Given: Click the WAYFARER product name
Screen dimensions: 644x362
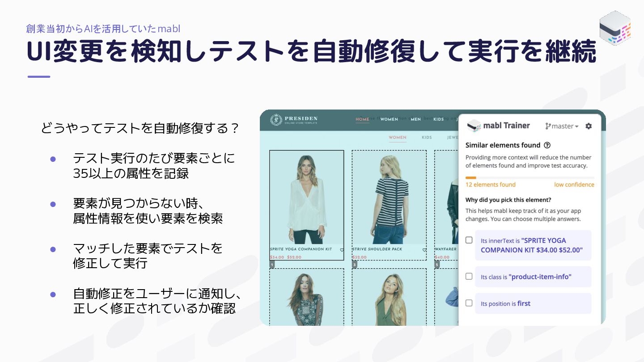Looking at the screenshot, I should pos(445,249).
